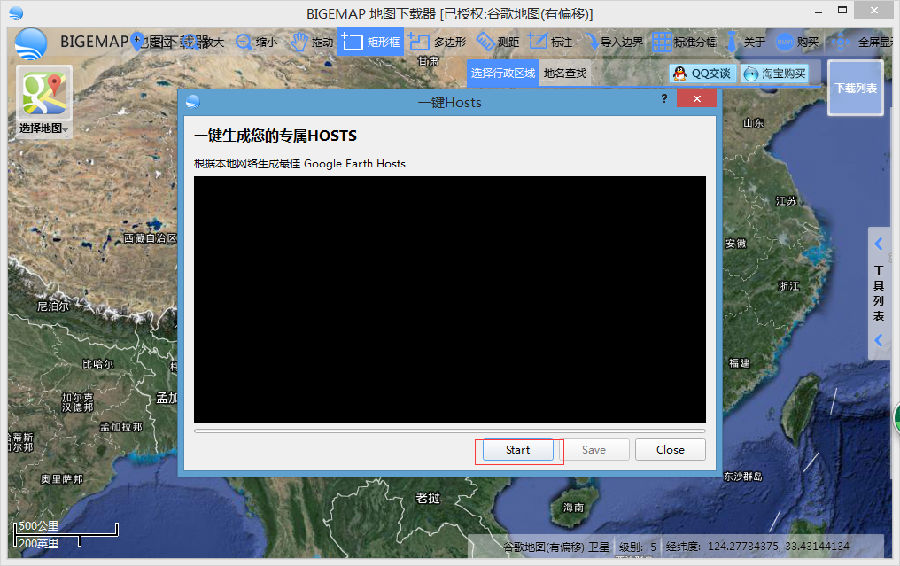Click the 500公里 scale bar label
Viewport: 900px width, 566px height.
point(38,526)
